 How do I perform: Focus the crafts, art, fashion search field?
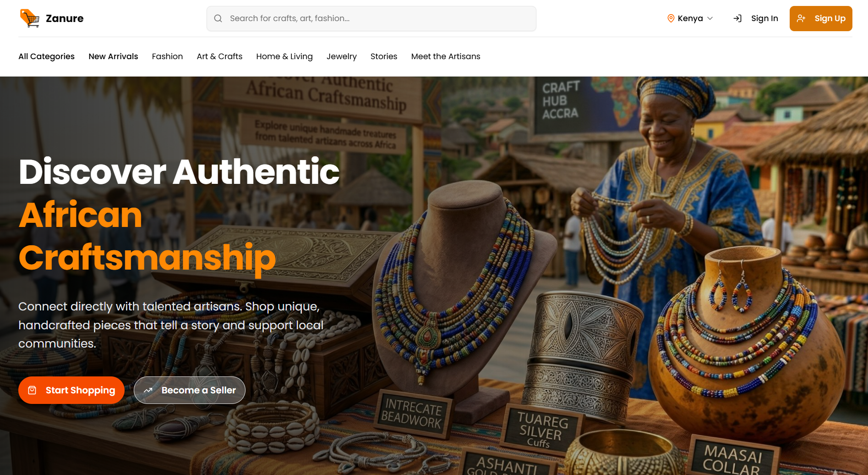tap(371, 18)
